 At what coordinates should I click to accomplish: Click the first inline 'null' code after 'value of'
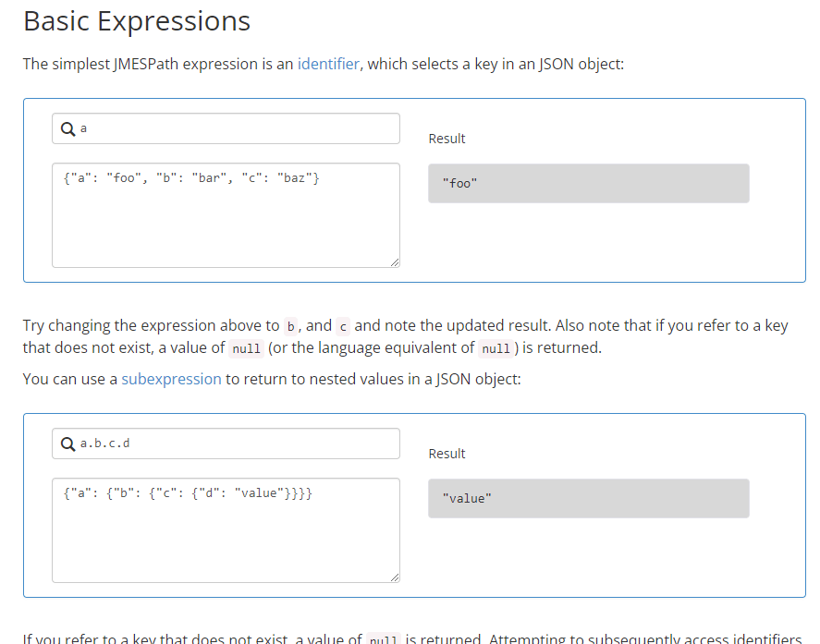click(246, 348)
